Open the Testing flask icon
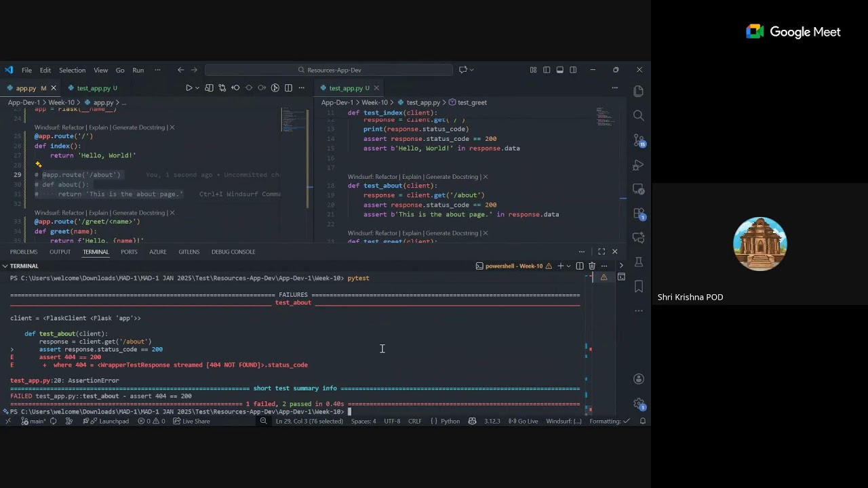This screenshot has width=868, height=488. tap(638, 262)
